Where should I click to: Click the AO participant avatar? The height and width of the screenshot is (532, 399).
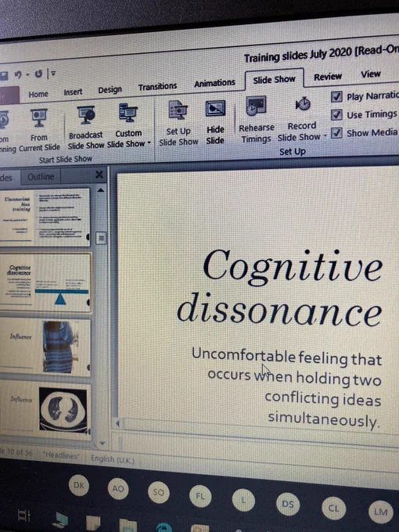tap(118, 488)
